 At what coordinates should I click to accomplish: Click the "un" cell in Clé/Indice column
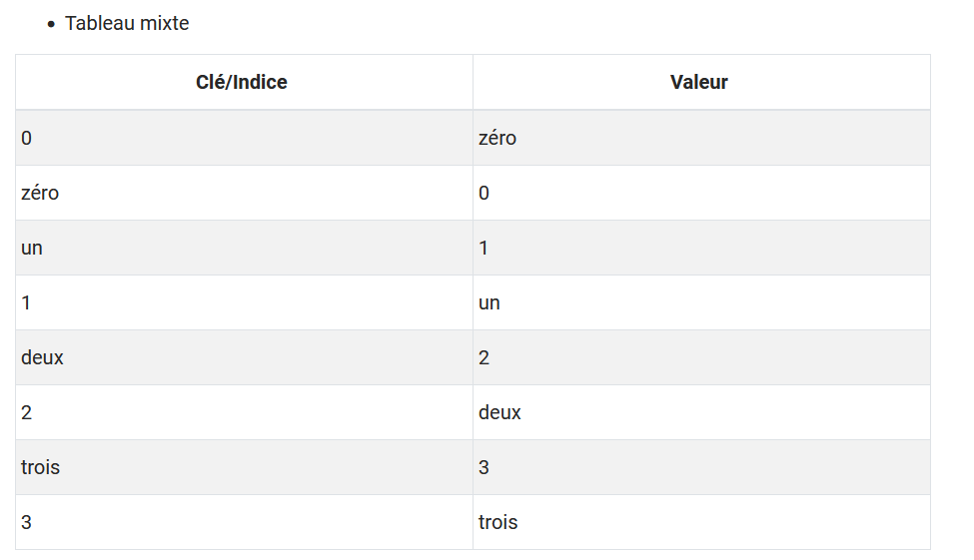click(x=32, y=248)
